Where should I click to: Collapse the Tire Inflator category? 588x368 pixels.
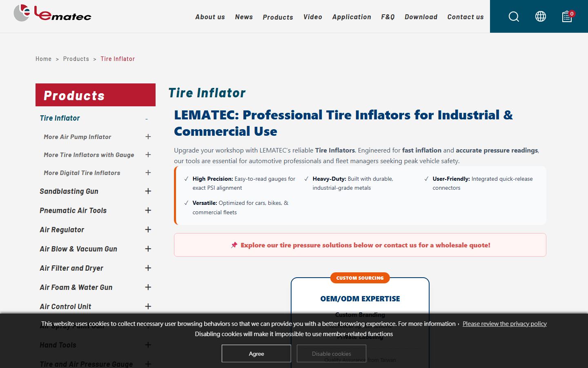click(x=147, y=119)
